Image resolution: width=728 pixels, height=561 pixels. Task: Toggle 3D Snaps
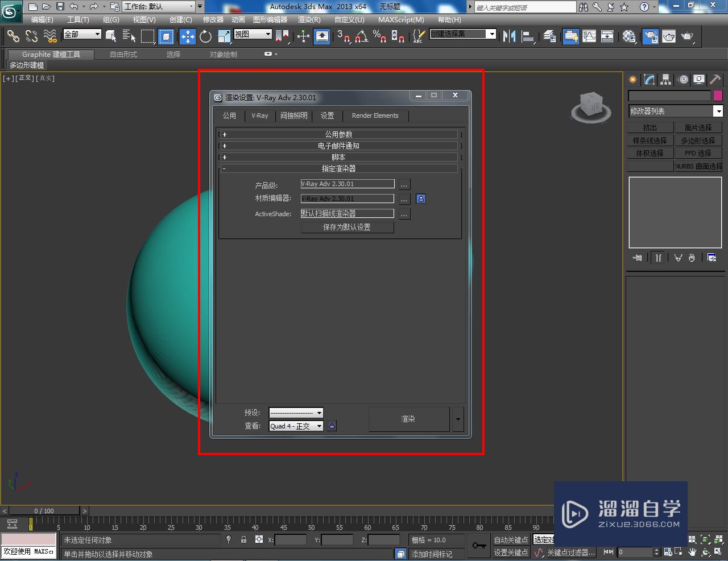343,36
